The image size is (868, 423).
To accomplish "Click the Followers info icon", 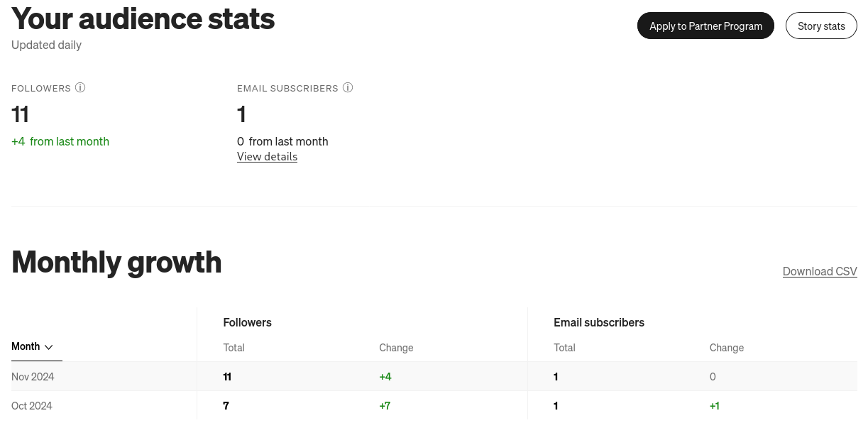I will click(x=80, y=88).
